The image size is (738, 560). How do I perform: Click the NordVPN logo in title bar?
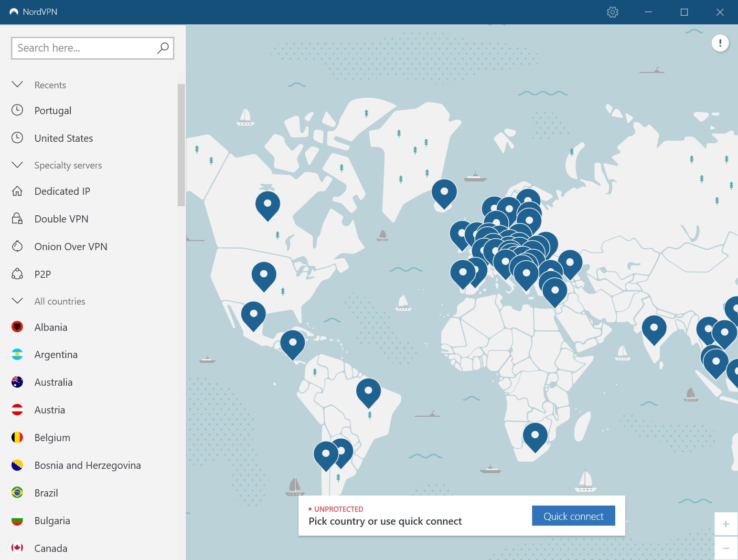tap(14, 12)
